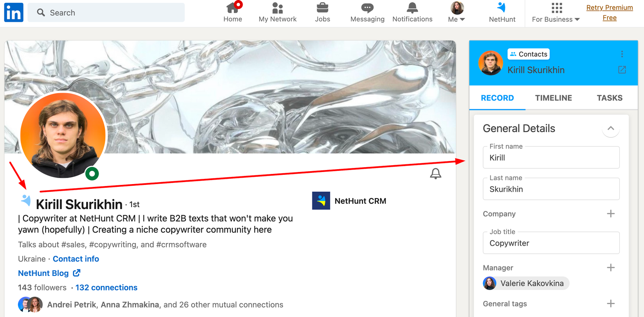Click the #sales hashtag text
Viewport: 644px width, 317px height.
pyautogui.click(x=73, y=244)
